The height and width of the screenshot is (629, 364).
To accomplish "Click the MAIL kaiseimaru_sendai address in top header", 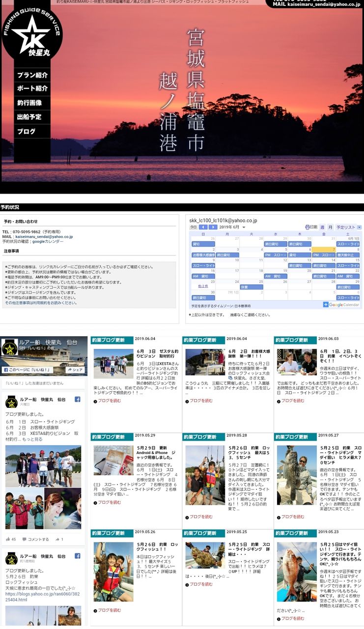I will click(x=316, y=4).
